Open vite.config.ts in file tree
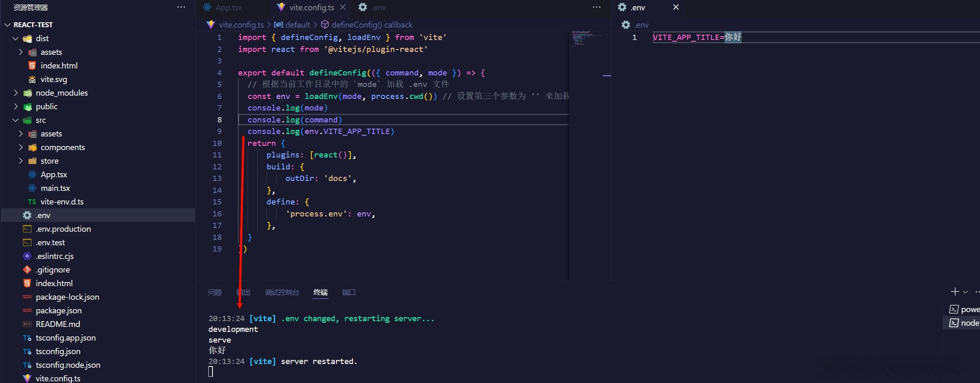 (x=58, y=378)
